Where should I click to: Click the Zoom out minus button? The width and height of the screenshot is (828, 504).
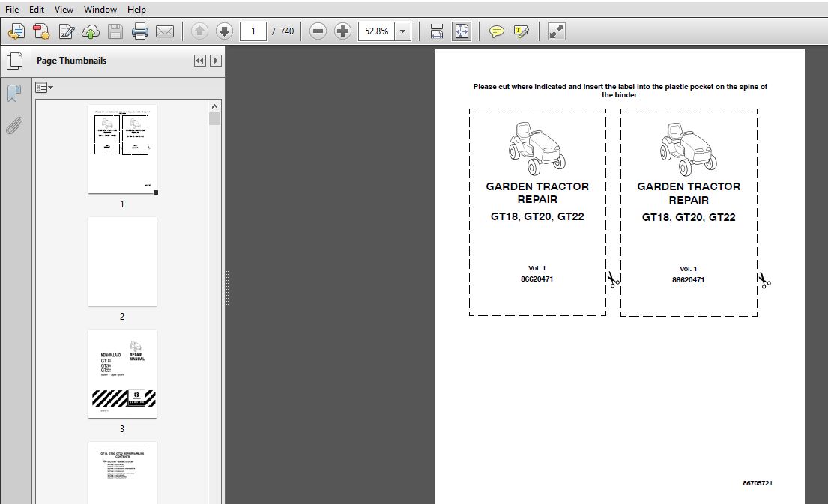[x=318, y=31]
